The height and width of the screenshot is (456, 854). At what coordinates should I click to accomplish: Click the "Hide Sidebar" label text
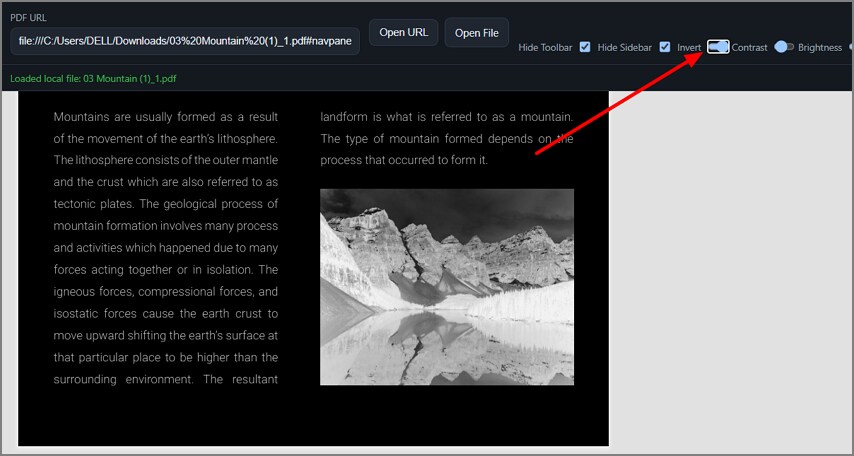pyautogui.click(x=625, y=47)
